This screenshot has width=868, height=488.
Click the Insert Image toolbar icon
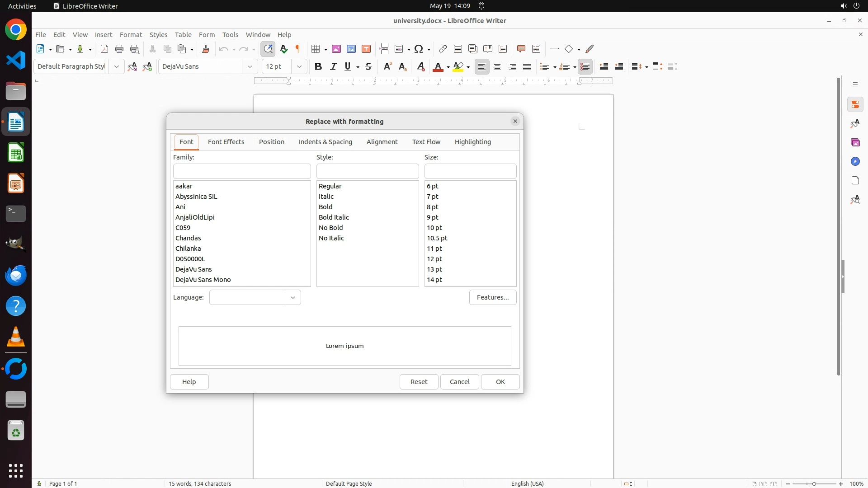click(x=336, y=49)
